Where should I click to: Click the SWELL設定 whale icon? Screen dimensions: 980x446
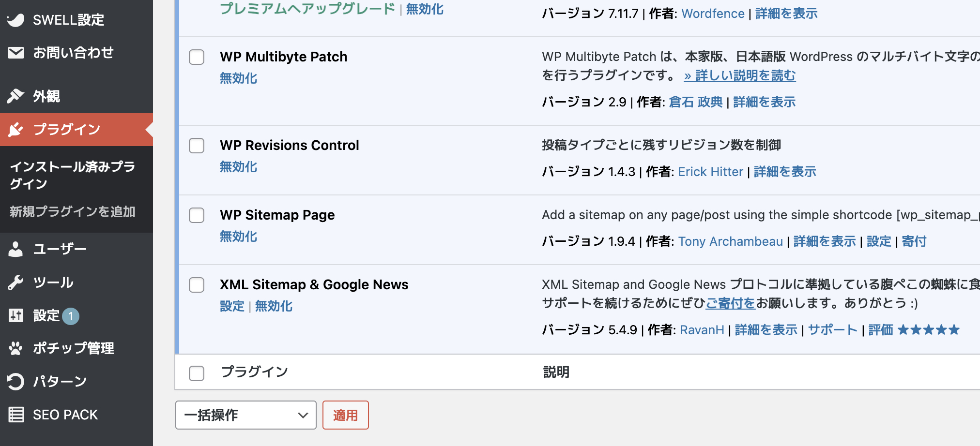coord(15,20)
